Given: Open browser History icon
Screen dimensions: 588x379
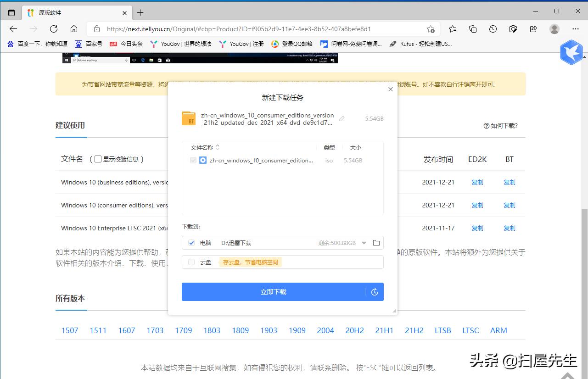Looking at the screenshot, I should coord(493,29).
